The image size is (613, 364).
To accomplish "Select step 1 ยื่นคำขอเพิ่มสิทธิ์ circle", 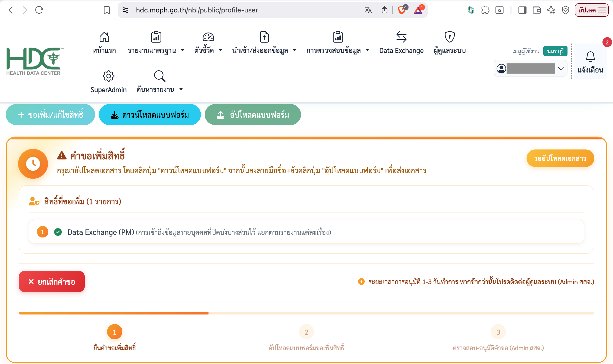I will [114, 332].
